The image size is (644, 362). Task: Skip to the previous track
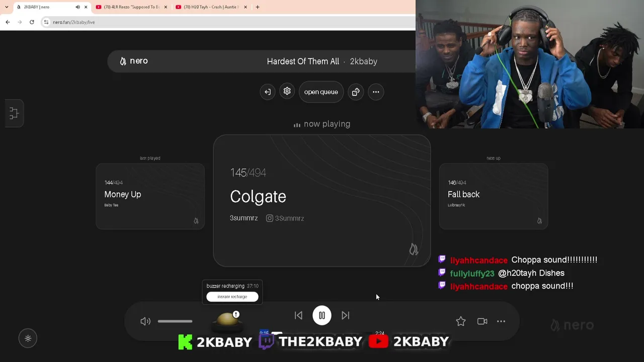[298, 315]
